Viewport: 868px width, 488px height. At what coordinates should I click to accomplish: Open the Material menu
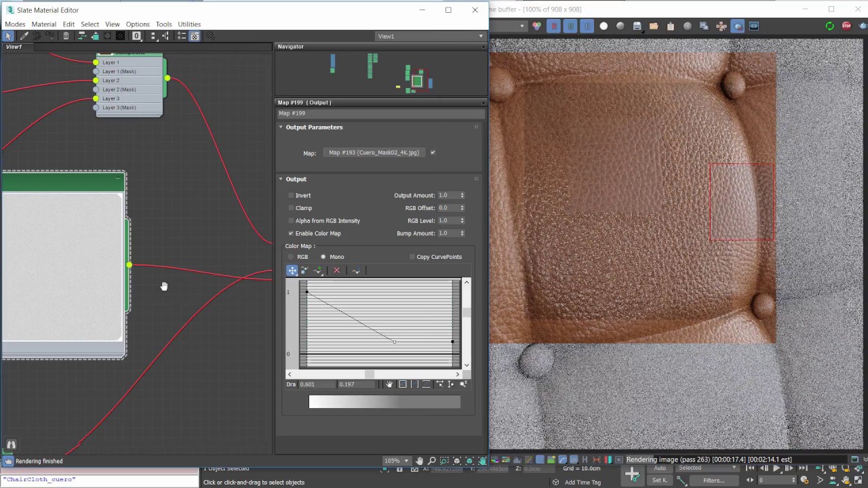43,24
